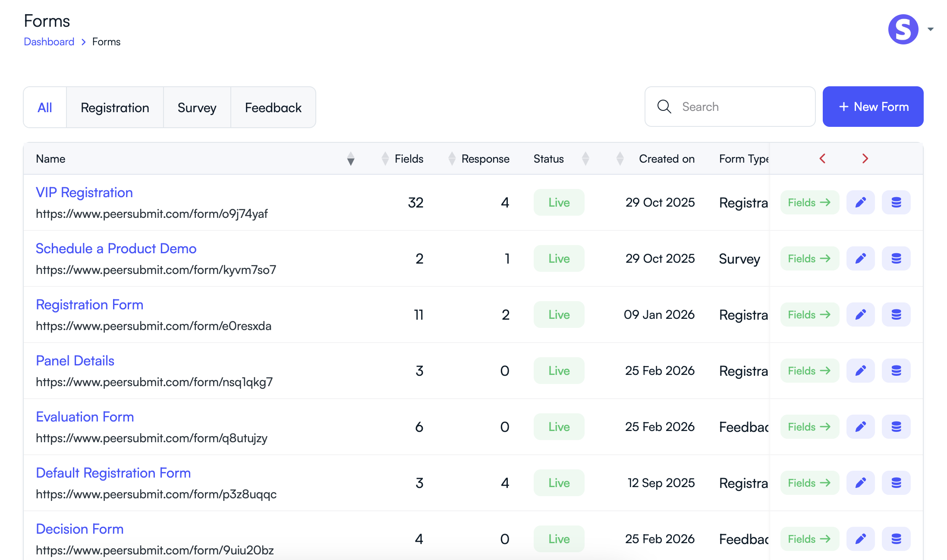Open the VIP Registration form link
Viewport: 947px width, 560px height.
pos(84,192)
